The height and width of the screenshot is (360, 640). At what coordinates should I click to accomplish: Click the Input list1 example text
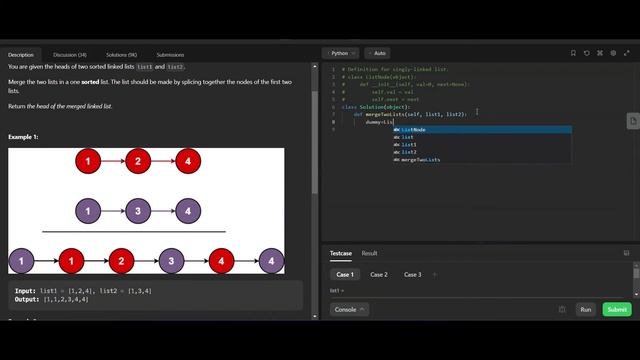[x=83, y=291]
